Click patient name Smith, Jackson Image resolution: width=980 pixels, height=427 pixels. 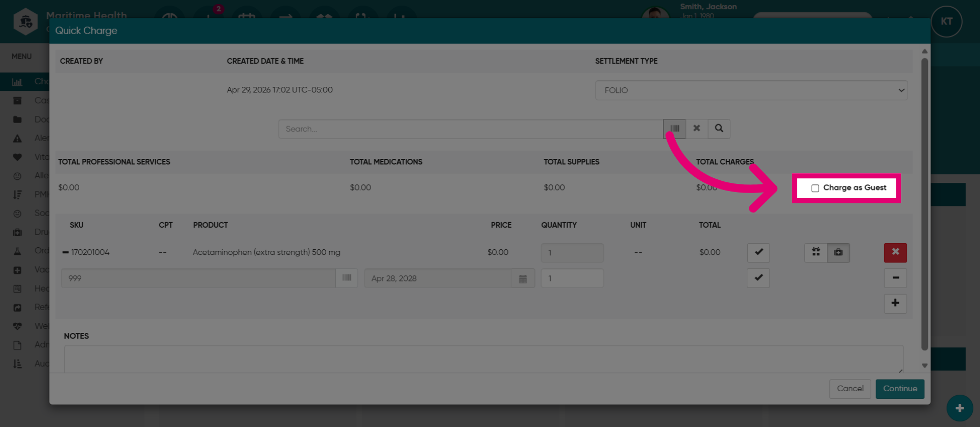pyautogui.click(x=708, y=7)
